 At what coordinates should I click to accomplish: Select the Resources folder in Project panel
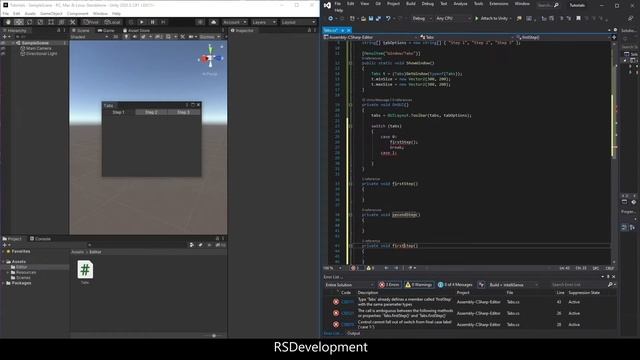tap(24, 272)
